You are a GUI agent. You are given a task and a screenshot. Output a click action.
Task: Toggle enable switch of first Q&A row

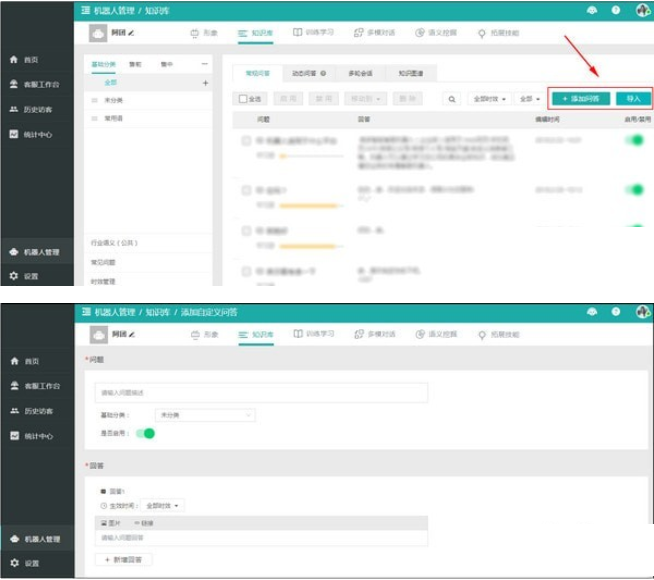click(635, 140)
